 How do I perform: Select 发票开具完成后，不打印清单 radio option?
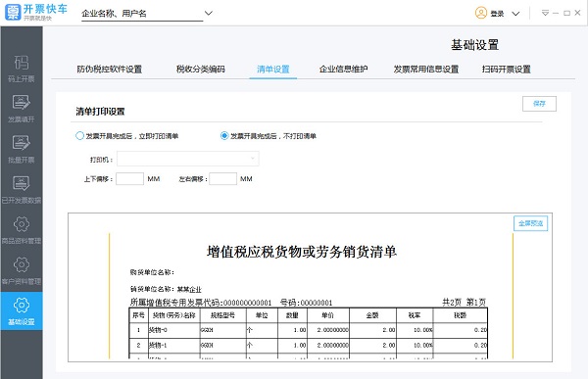coord(224,136)
